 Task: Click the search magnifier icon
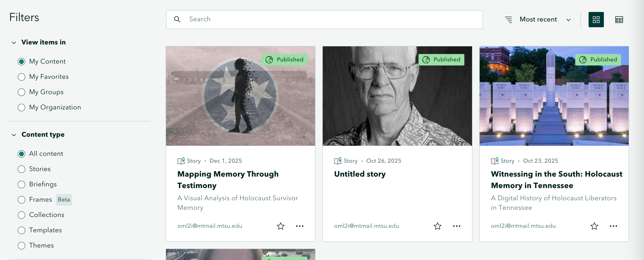click(x=177, y=20)
